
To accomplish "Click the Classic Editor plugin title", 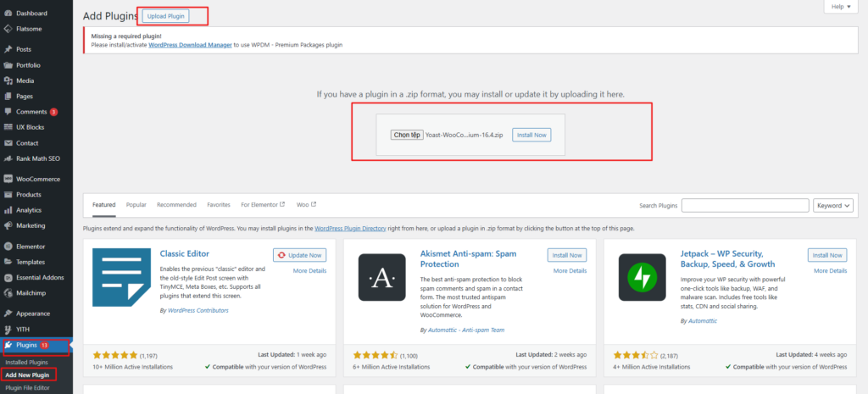I will 184,254.
